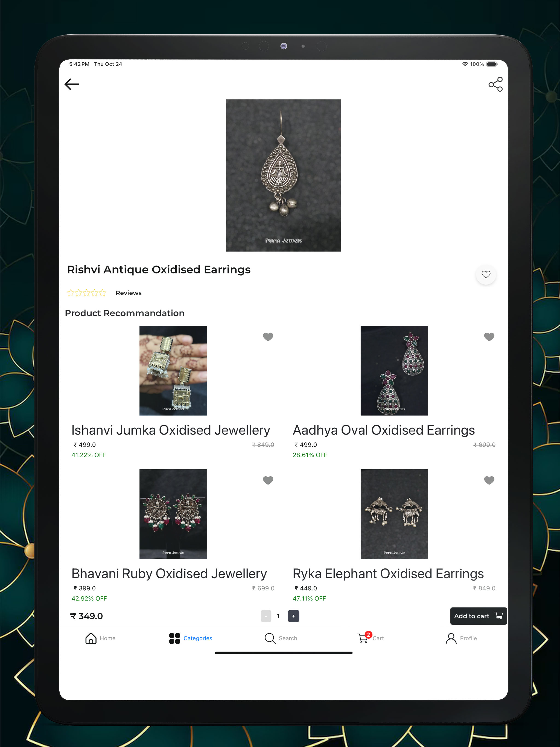Open the Reviews link
The height and width of the screenshot is (747, 560).
tap(128, 293)
